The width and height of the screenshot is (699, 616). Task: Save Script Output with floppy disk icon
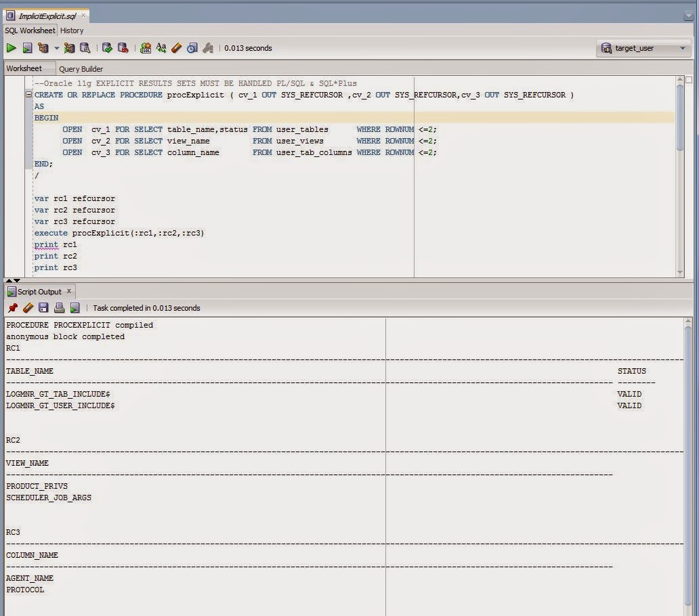coord(43,308)
